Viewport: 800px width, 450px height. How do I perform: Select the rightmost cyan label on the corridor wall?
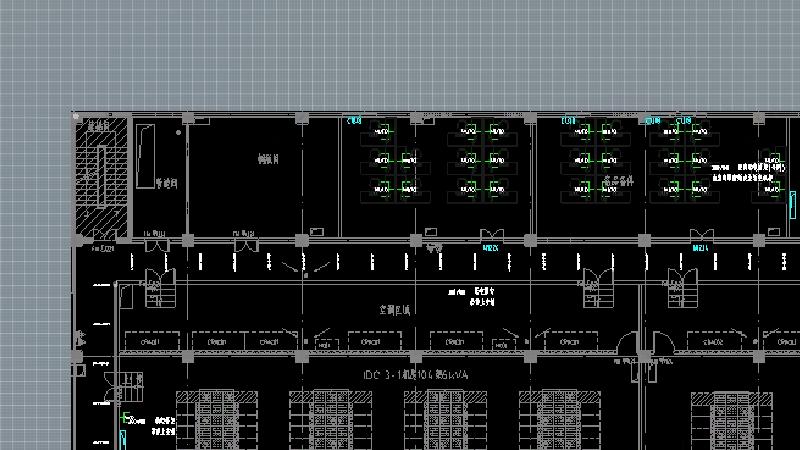click(700, 247)
